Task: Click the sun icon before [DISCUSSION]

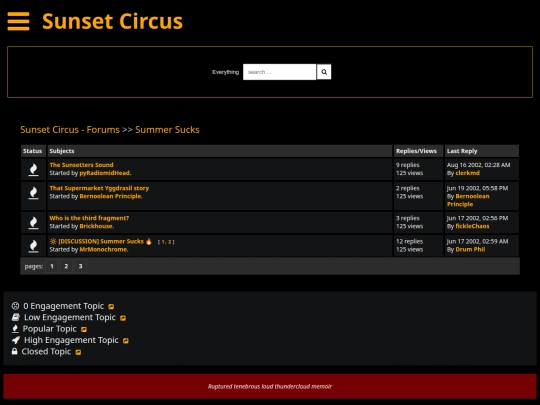Action: (x=53, y=241)
